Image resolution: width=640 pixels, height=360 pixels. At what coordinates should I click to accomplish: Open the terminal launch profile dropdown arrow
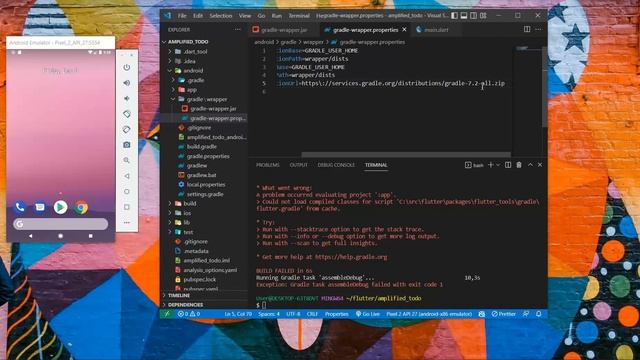[498, 165]
